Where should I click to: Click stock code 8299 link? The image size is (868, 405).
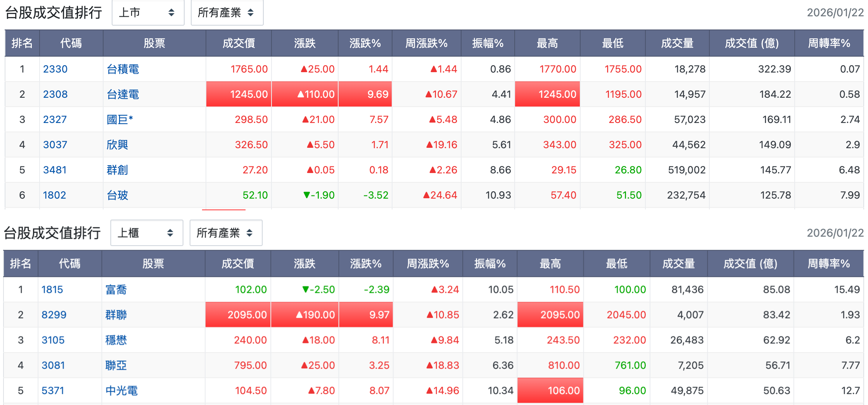coord(54,315)
